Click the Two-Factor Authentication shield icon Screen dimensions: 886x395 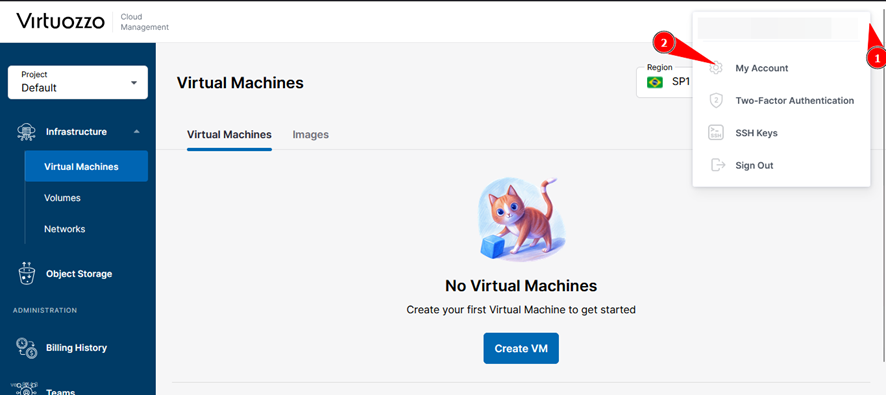716,101
